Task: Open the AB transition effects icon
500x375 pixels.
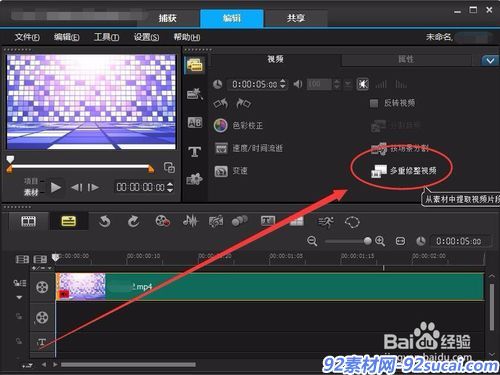Action: [x=195, y=123]
